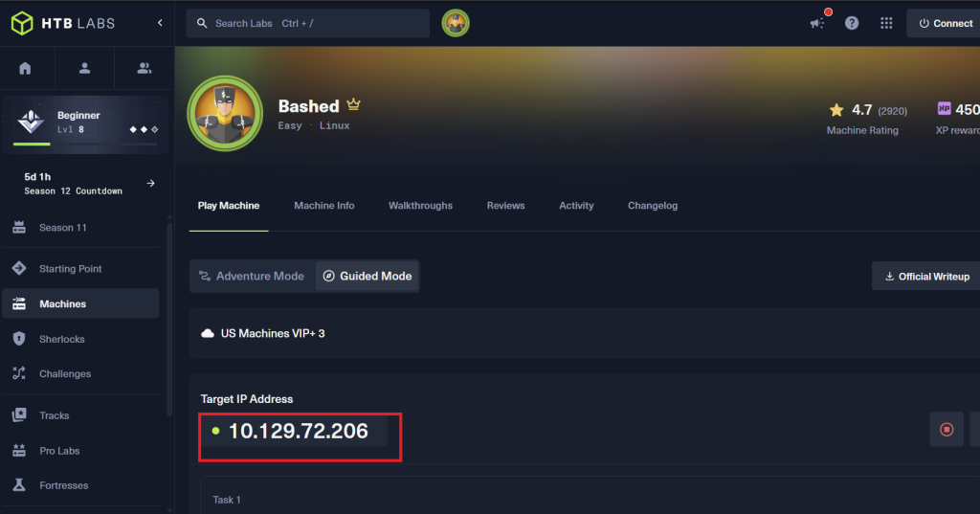Screen dimensions: 980x514
Task: Click the Tracks star-card icon
Action: click(19, 414)
